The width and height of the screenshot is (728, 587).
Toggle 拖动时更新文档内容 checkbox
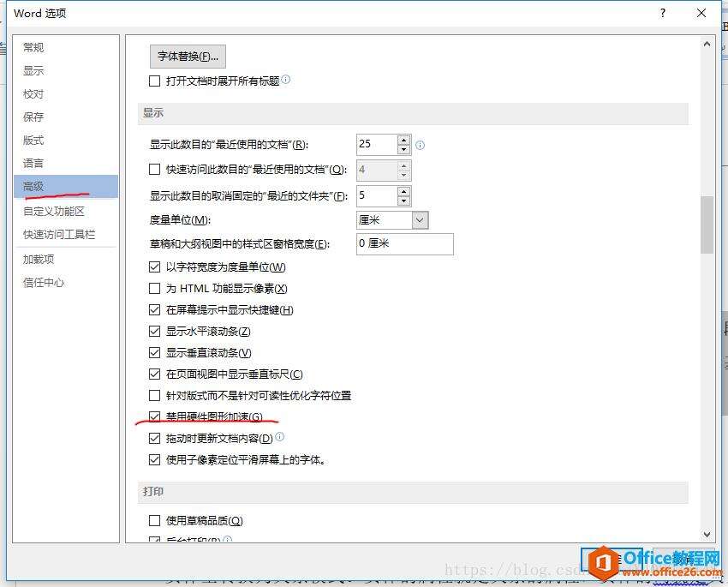pyautogui.click(x=155, y=438)
